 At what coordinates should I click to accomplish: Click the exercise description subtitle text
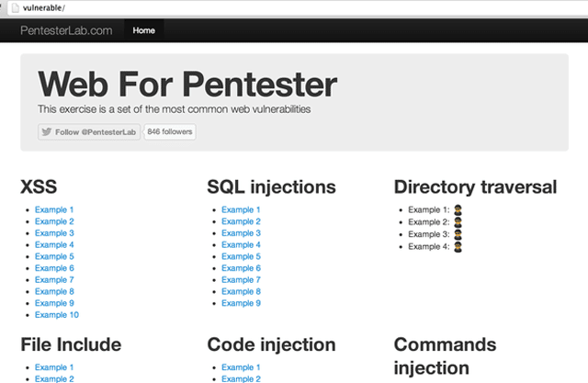[x=174, y=109]
